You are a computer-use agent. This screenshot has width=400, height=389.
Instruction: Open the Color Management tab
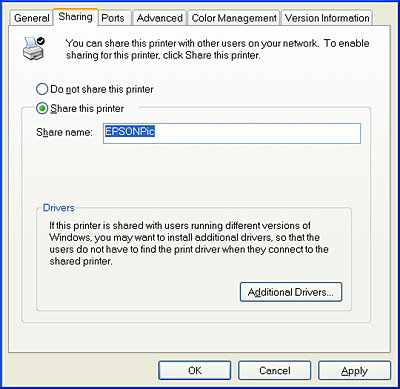(x=234, y=18)
